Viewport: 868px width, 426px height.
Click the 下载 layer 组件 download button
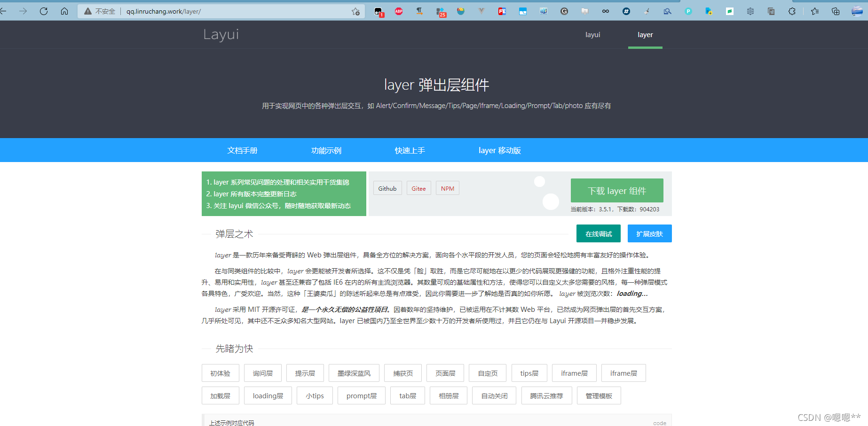[617, 191]
